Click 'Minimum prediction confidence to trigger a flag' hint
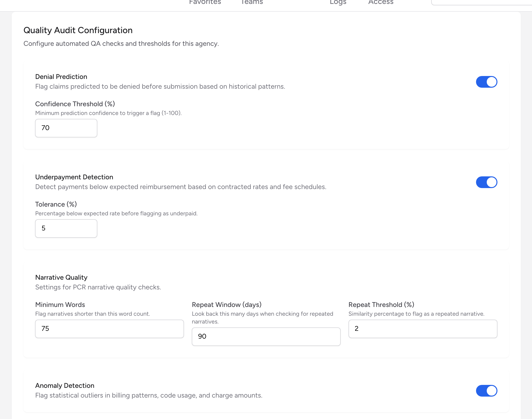This screenshot has height=419, width=532. pyautogui.click(x=108, y=113)
